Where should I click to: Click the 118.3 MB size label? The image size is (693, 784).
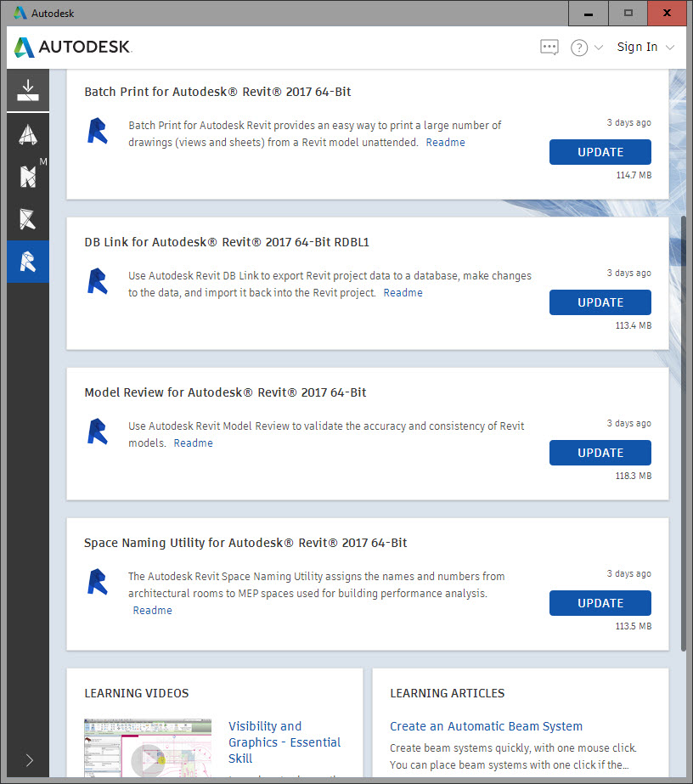pyautogui.click(x=634, y=476)
